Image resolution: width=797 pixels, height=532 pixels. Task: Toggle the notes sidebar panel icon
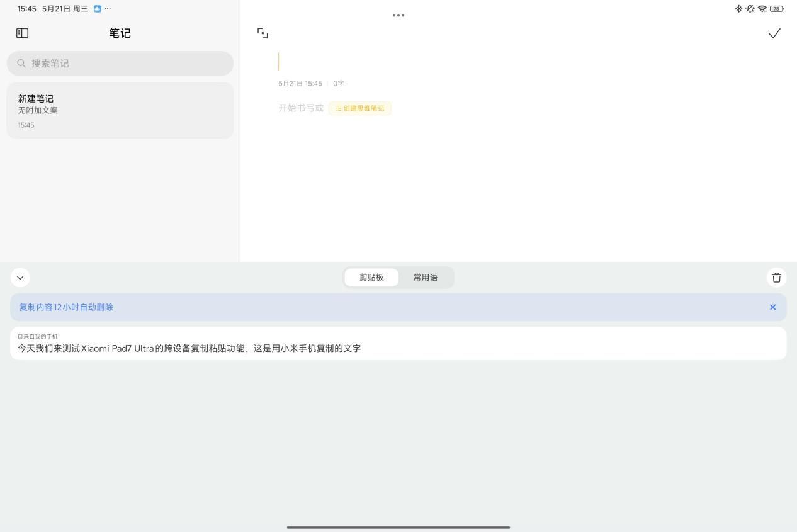coord(23,33)
